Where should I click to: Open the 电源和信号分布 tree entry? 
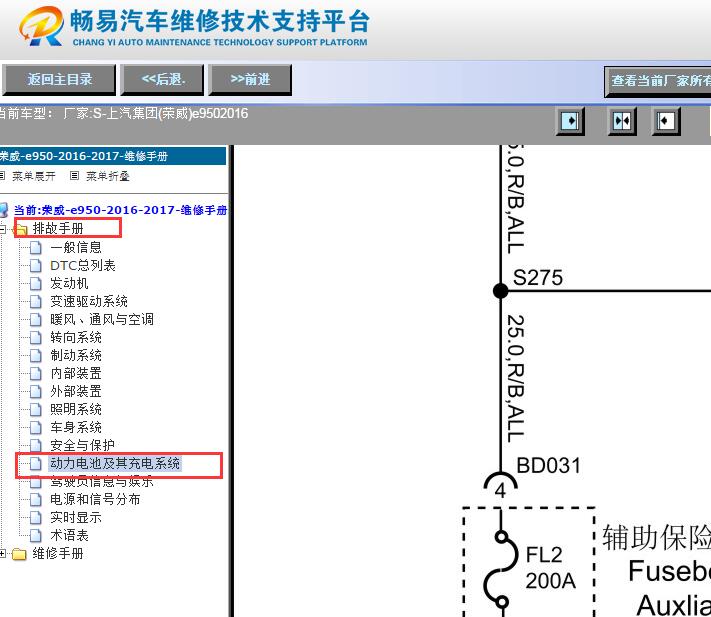point(95,499)
